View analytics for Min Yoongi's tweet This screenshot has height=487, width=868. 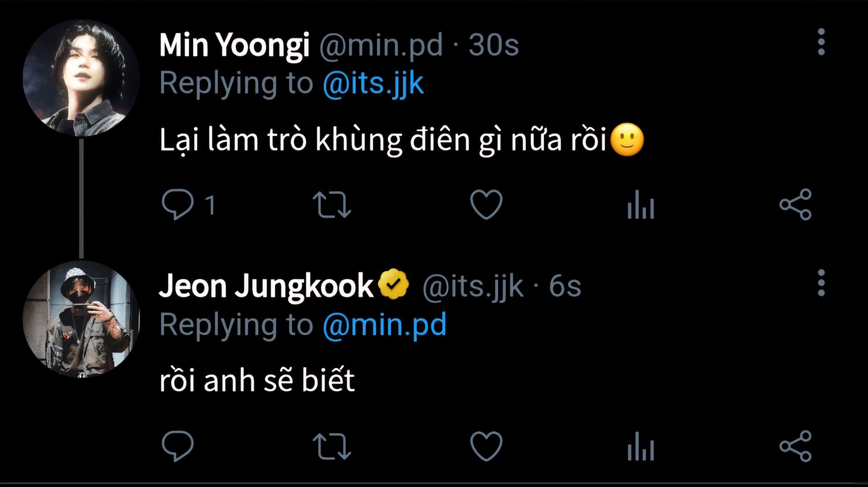641,205
